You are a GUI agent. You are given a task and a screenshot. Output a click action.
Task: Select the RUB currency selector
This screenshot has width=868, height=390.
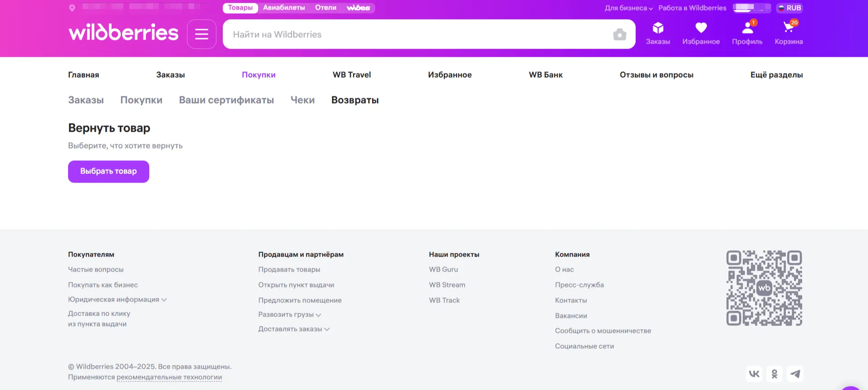tap(790, 8)
